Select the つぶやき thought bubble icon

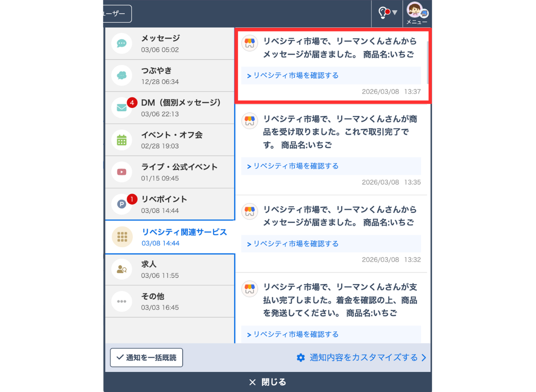point(122,75)
